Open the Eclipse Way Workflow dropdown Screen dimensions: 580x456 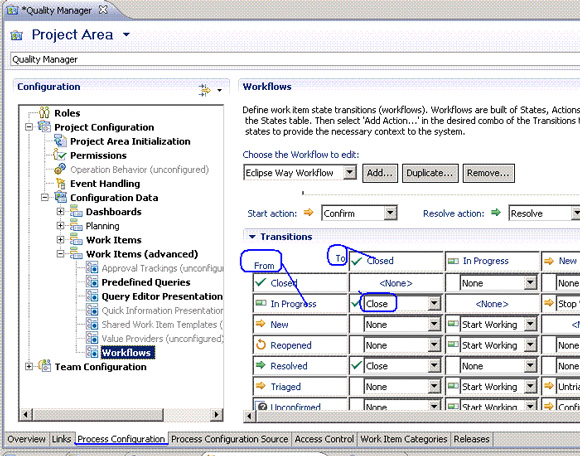click(x=349, y=172)
